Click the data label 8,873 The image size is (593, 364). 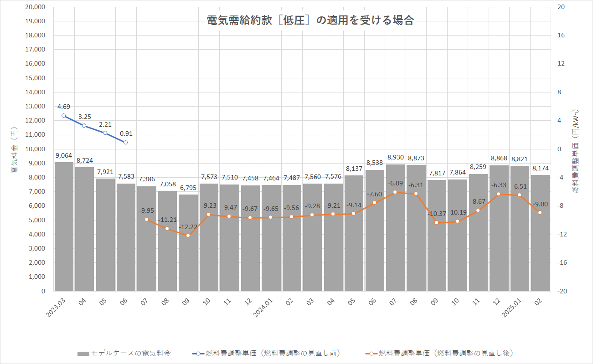(416, 158)
